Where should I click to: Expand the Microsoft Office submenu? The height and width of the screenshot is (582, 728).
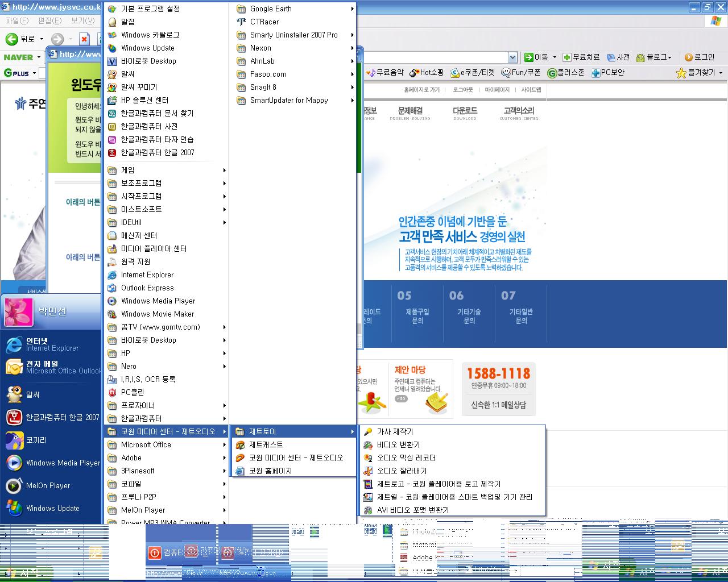(x=166, y=444)
